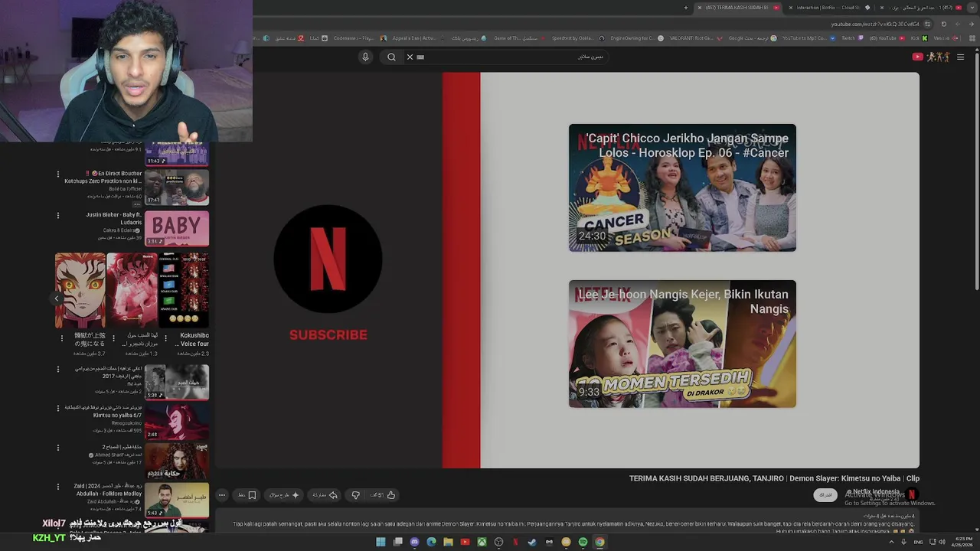Open options for Kimetsu no yaiba 6/7
Image resolution: width=980 pixels, height=551 pixels.
[57, 408]
